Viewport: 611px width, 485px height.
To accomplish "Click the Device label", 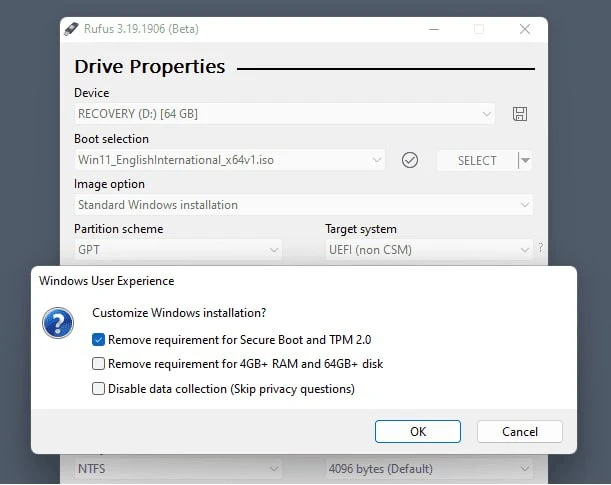I will point(92,93).
